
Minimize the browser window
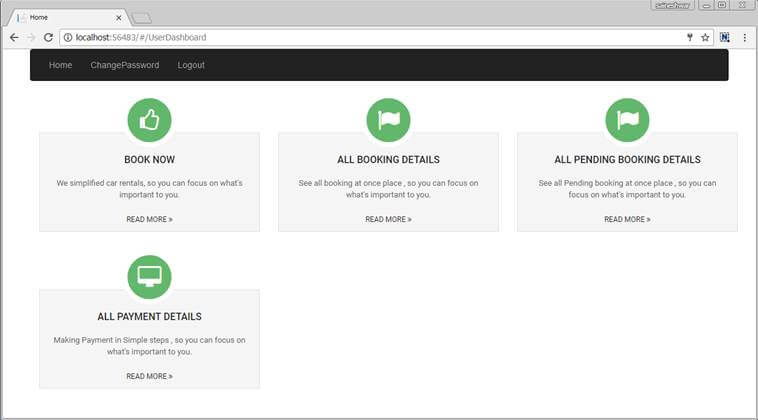706,5
